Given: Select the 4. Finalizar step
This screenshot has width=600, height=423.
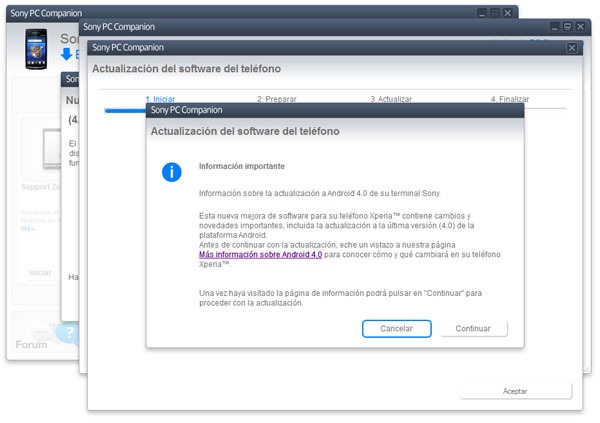Looking at the screenshot, I should [510, 99].
